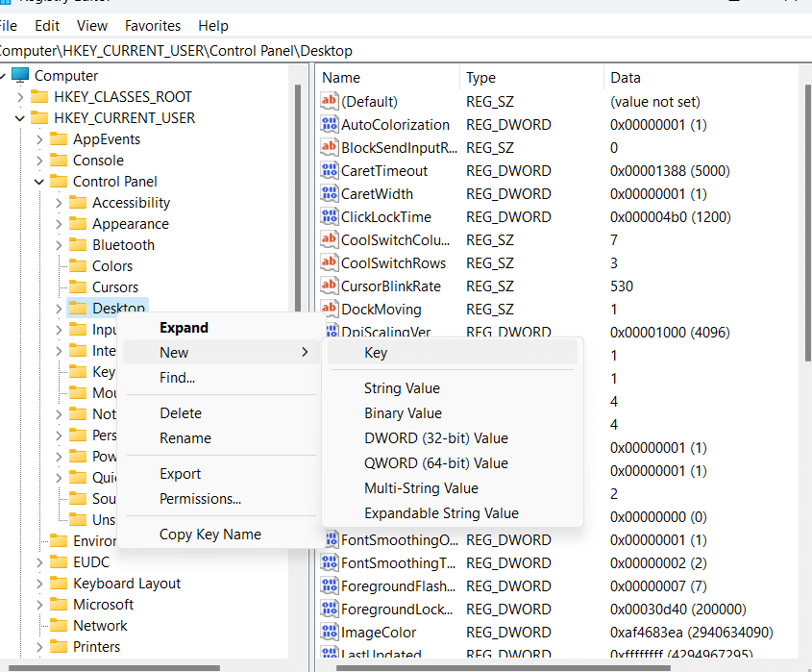This screenshot has width=812, height=672.
Task: Click the Appearance folder icon
Action: click(x=78, y=223)
